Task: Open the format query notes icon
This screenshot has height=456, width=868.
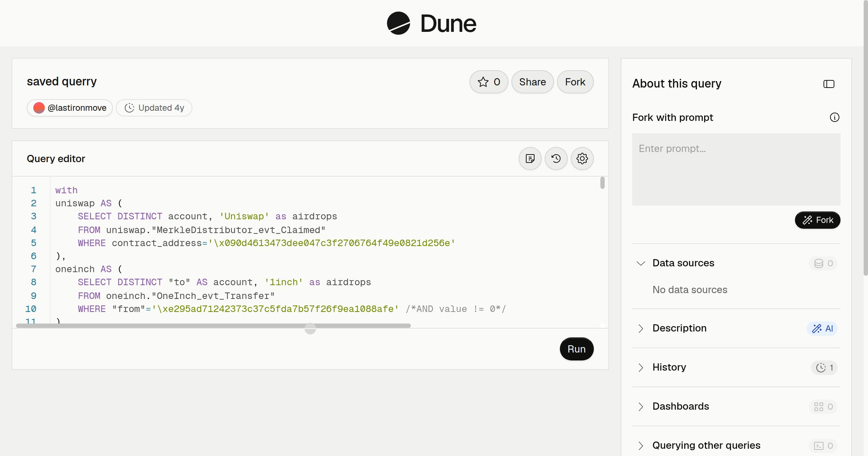Action: click(x=530, y=159)
